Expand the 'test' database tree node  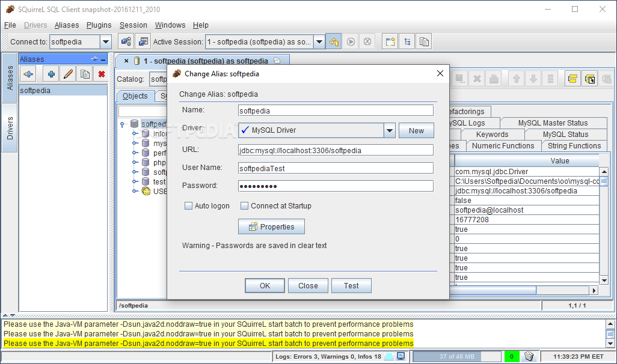135,181
